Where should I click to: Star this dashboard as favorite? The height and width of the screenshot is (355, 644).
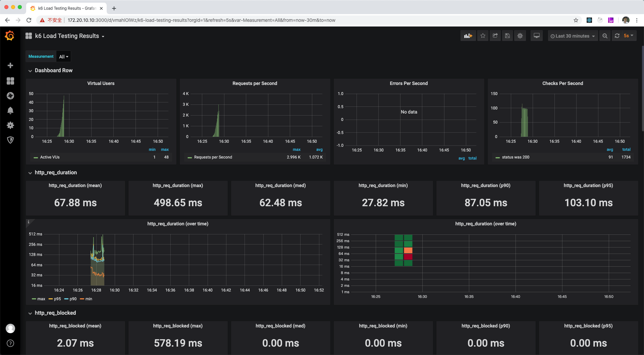tap(483, 36)
